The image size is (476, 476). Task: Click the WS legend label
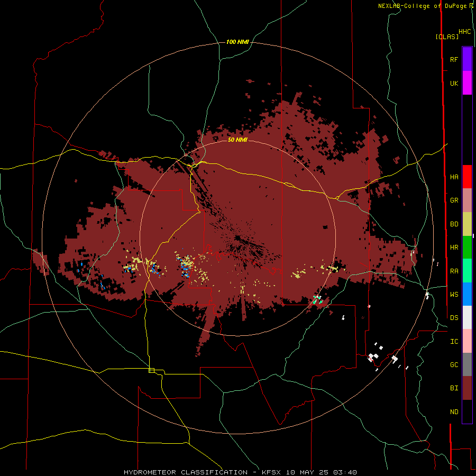click(454, 294)
